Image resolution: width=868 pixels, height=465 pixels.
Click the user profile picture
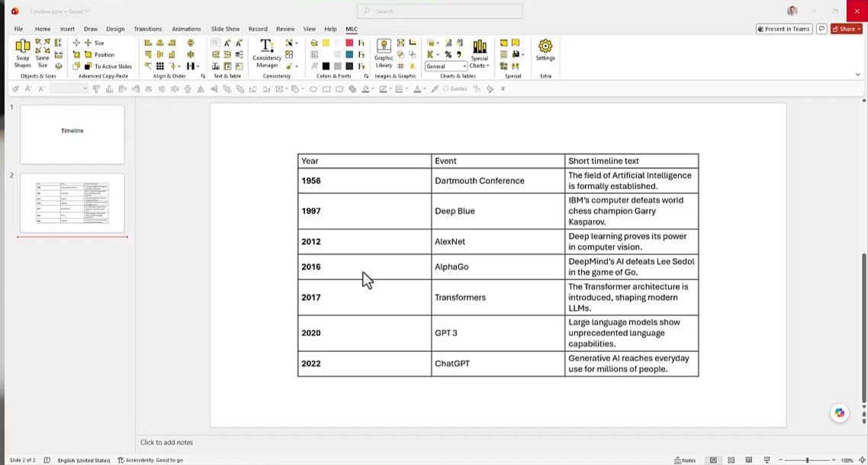792,11
